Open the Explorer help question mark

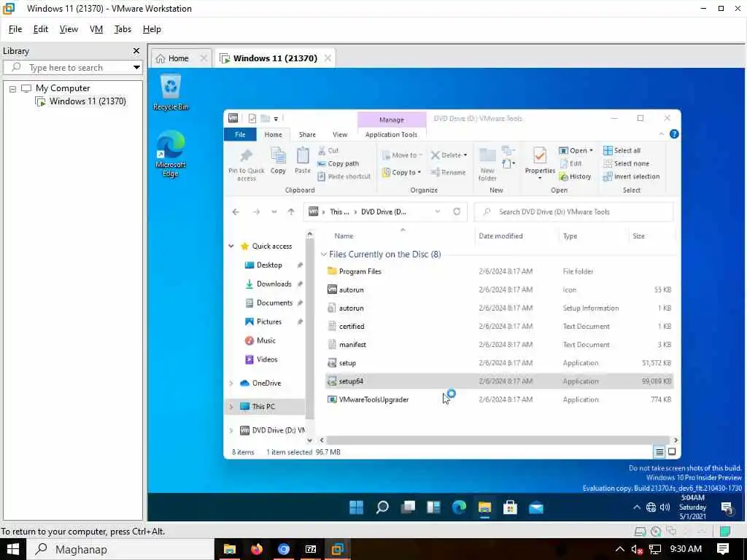(674, 134)
